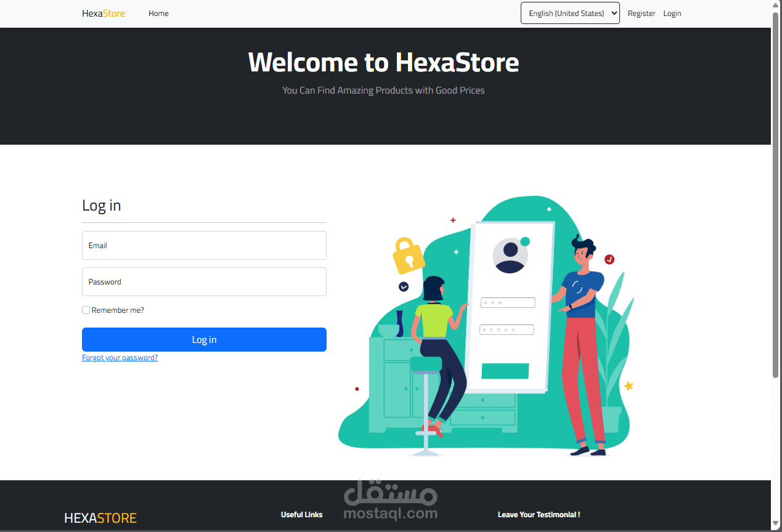Click the Welcome to HexaStore heading

383,62
